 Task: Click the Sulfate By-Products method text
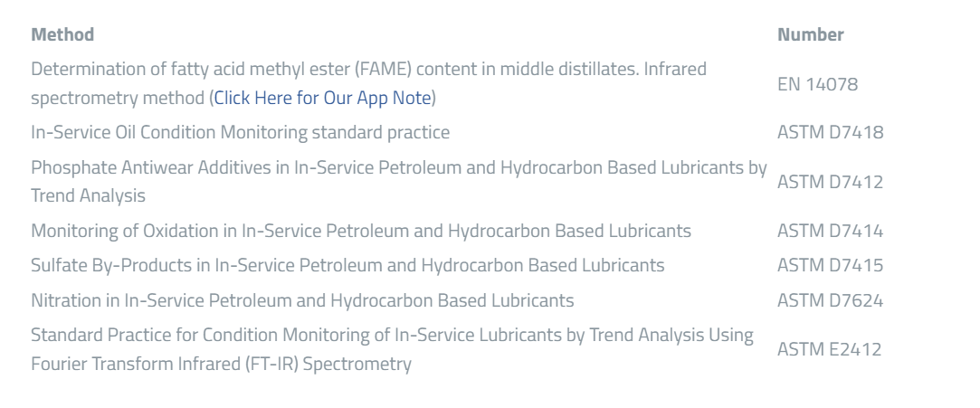click(x=347, y=265)
